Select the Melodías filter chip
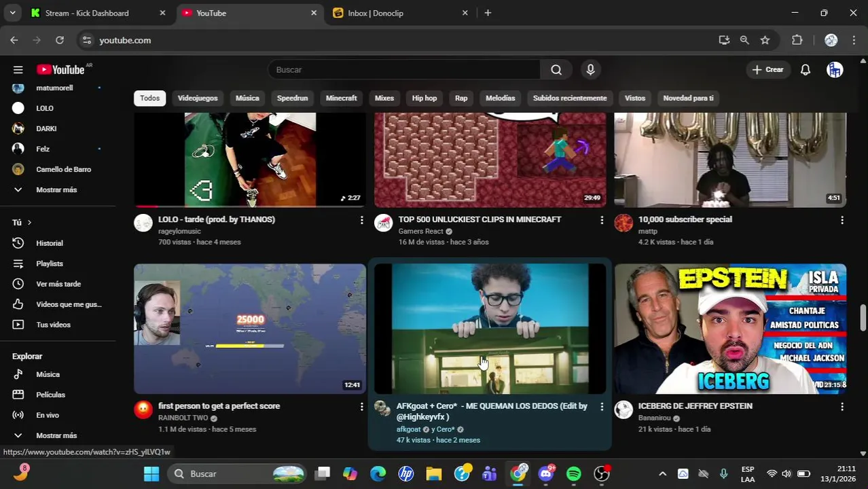 [501, 98]
